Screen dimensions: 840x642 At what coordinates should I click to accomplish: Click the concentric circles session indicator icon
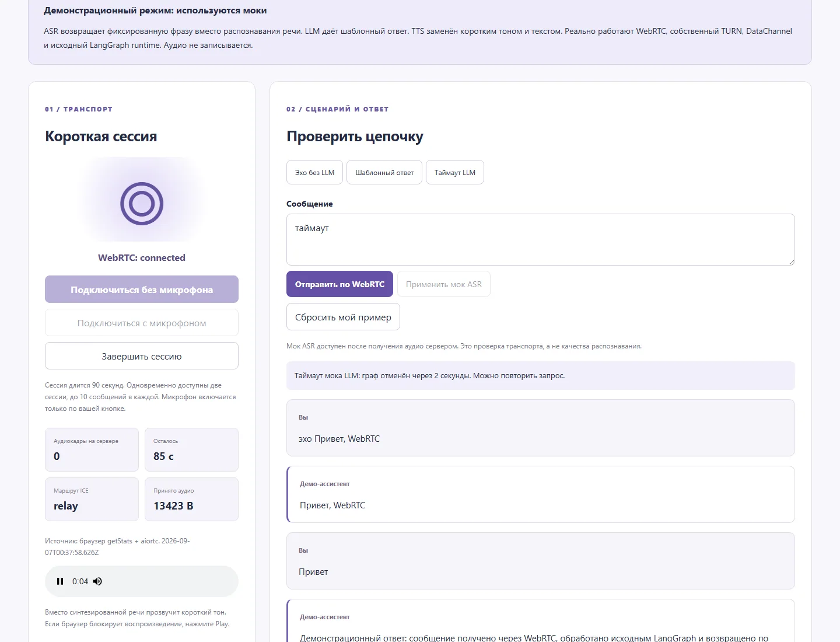(142, 204)
